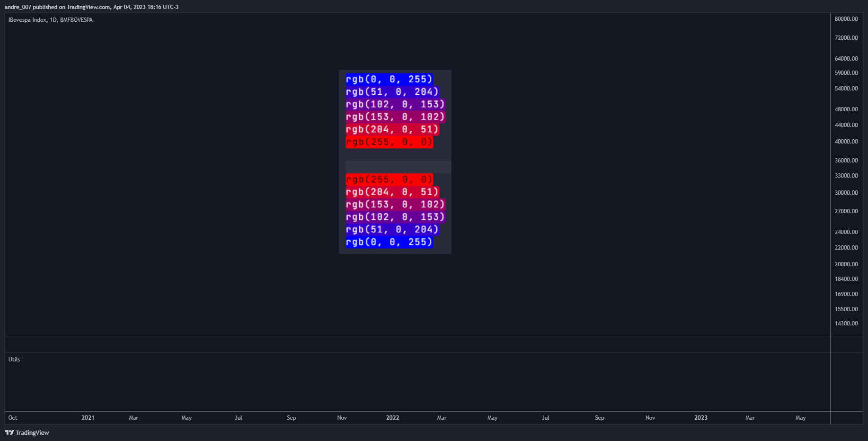Pick the rgb(51, 0, 204) cell in upper table
The image size is (868, 441).
click(392, 91)
